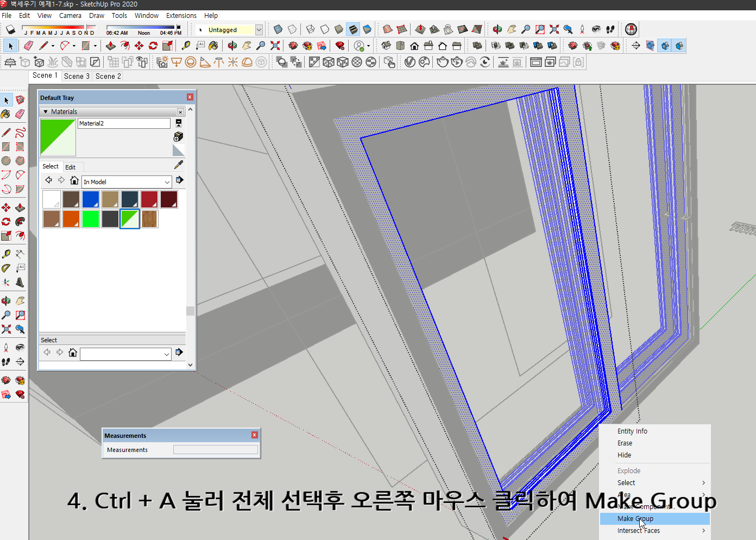756x540 pixels.
Task: Pick the sample paint eyedropper in Materials
Action: [179, 164]
